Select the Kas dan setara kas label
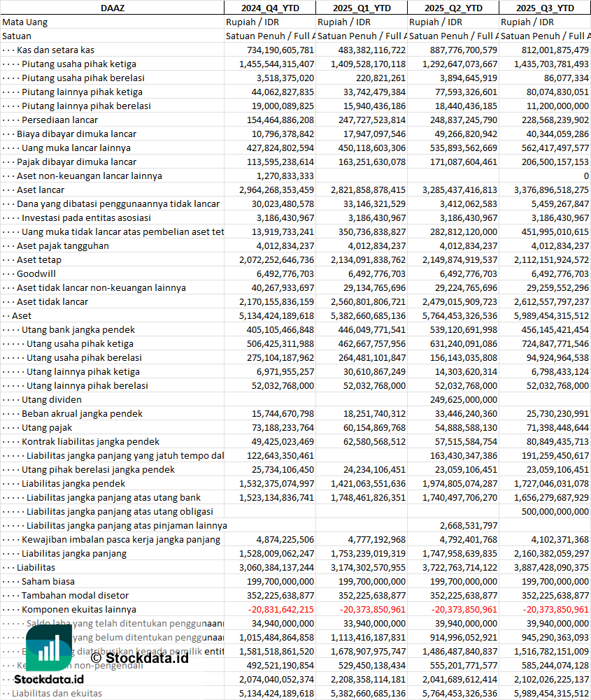Screen dimensions: 591x700 click(x=55, y=50)
